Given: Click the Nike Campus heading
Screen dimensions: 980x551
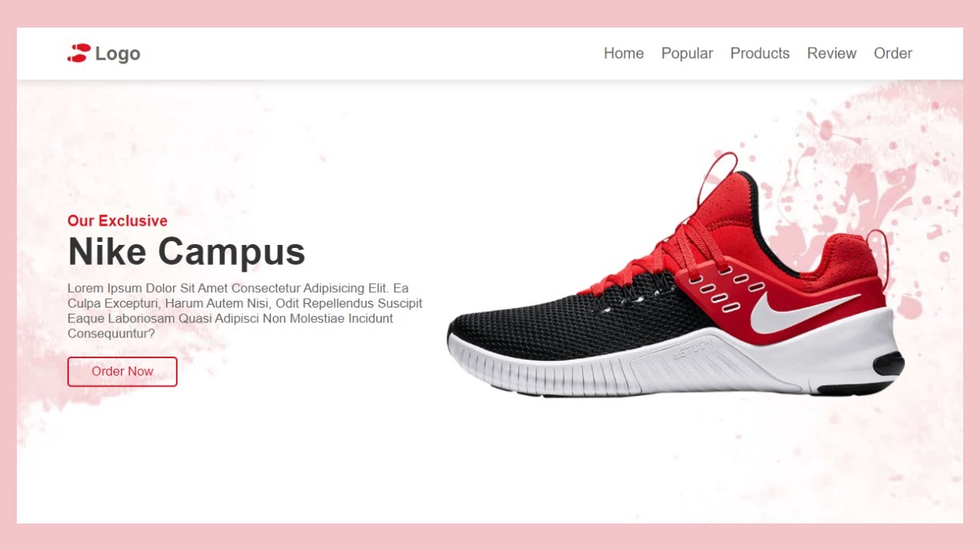Looking at the screenshot, I should (186, 251).
